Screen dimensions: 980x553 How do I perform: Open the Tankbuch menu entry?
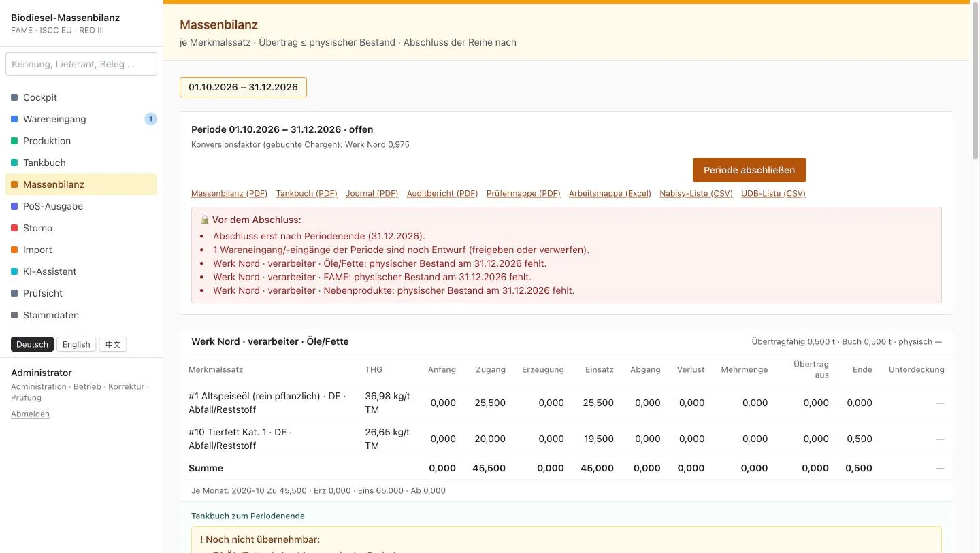tap(81, 163)
